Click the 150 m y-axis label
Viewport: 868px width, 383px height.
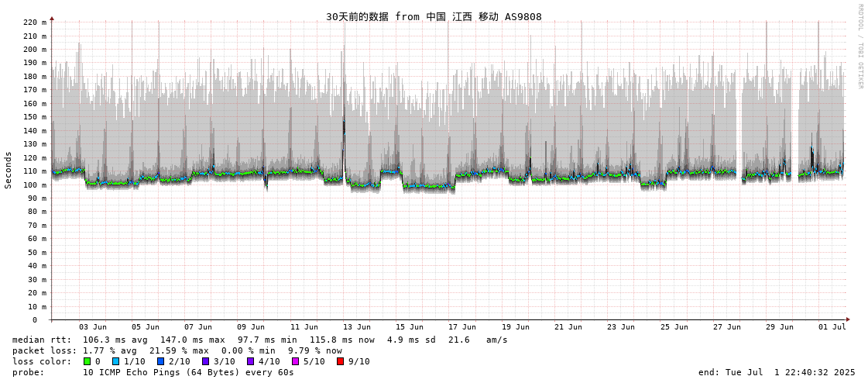36,117
